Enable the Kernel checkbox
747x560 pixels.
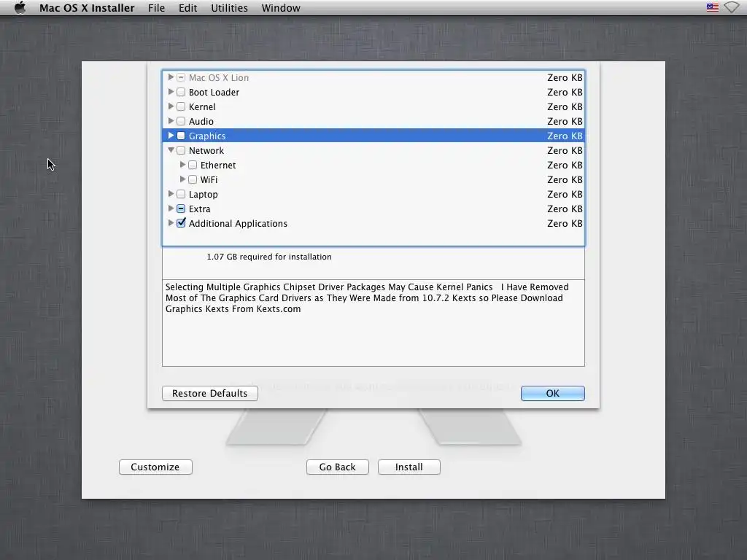point(181,106)
